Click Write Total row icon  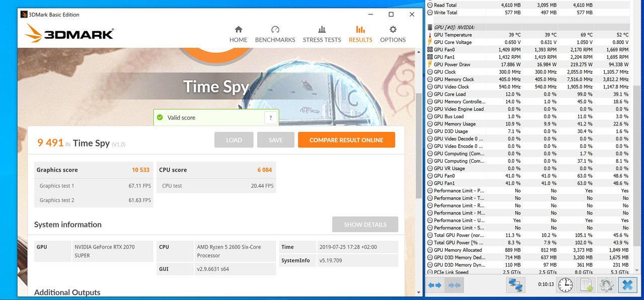tap(430, 13)
